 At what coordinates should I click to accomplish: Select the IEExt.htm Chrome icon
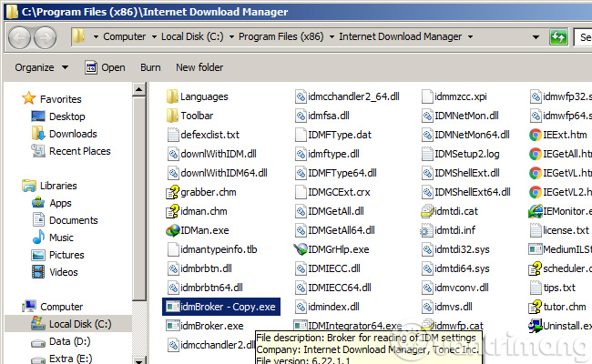pos(535,135)
